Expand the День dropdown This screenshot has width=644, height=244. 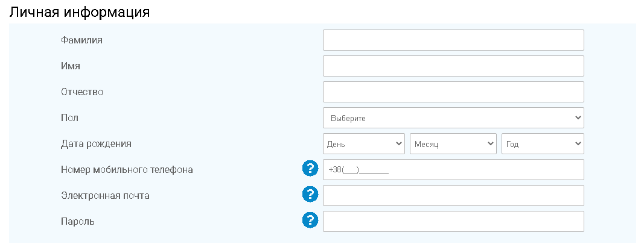click(x=364, y=143)
